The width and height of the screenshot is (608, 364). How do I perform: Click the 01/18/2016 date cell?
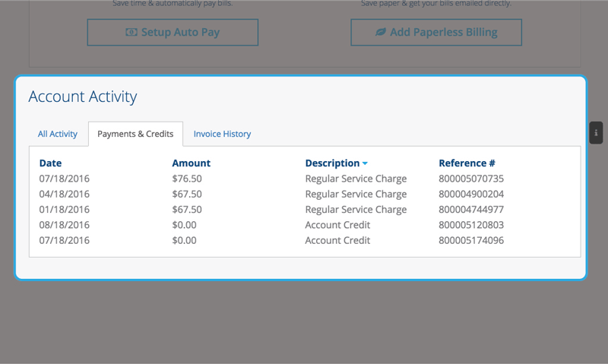(x=65, y=210)
